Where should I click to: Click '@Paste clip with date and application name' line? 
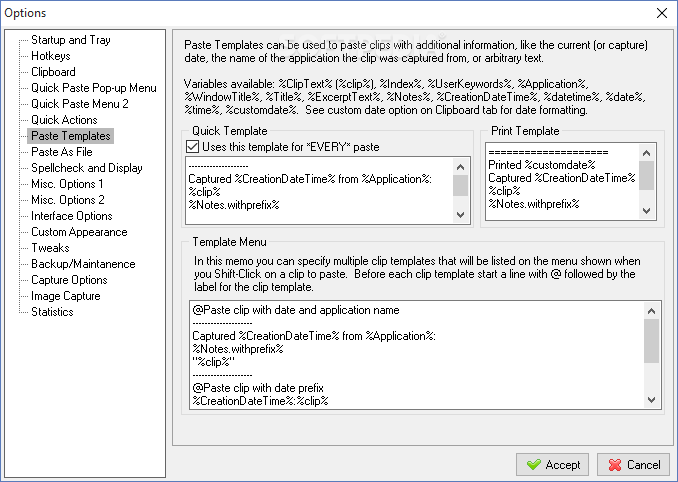pos(296,310)
